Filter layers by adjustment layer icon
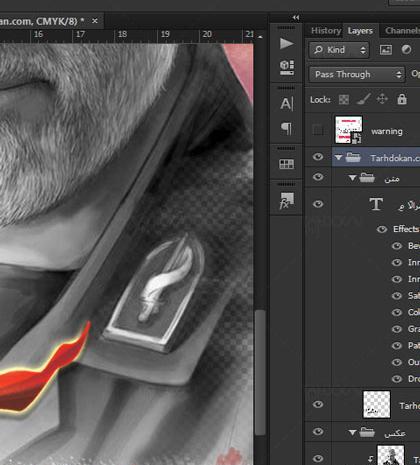Screen dimensions: 420x465 pos(406,50)
